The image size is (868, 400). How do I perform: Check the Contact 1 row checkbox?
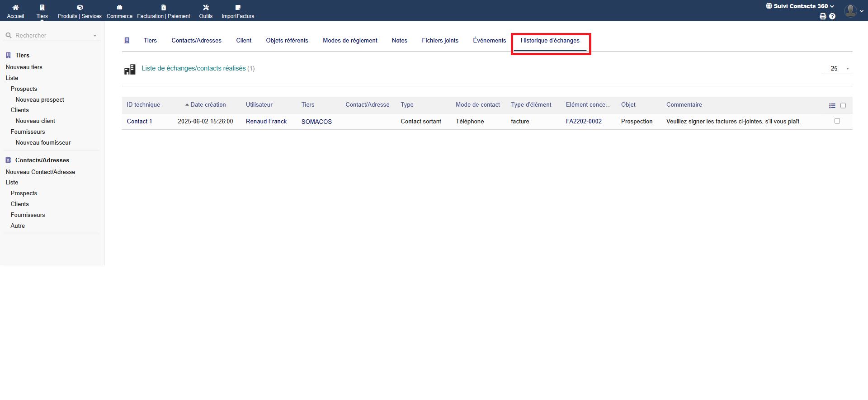click(837, 121)
